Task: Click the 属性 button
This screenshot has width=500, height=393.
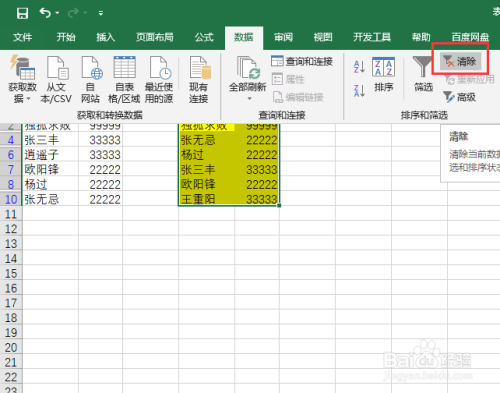Action: pyautogui.click(x=288, y=79)
